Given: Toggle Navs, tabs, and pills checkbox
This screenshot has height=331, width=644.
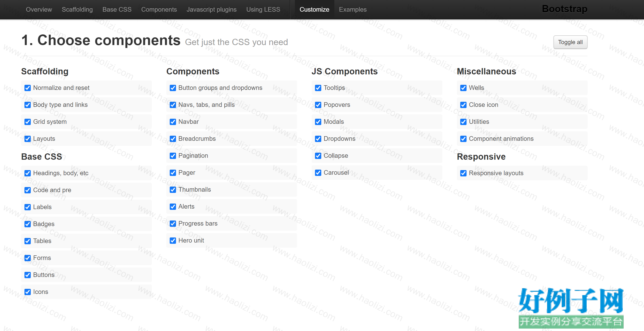Looking at the screenshot, I should coord(173,105).
